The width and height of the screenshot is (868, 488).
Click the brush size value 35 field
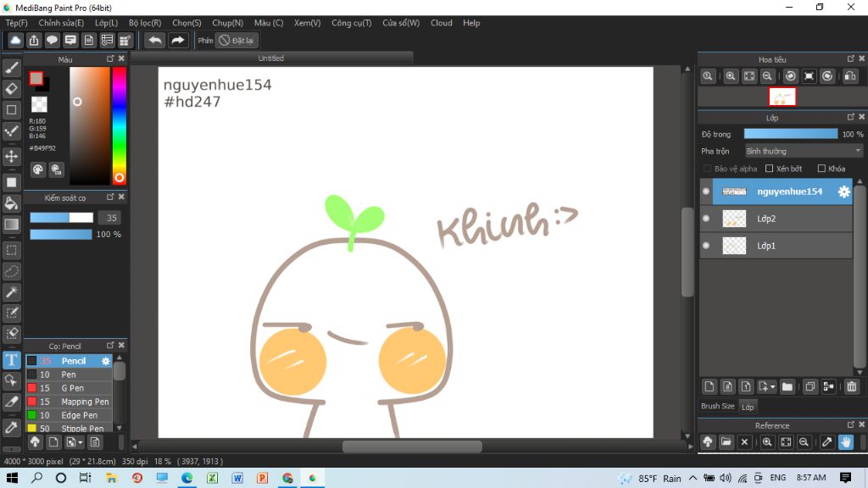click(x=111, y=218)
